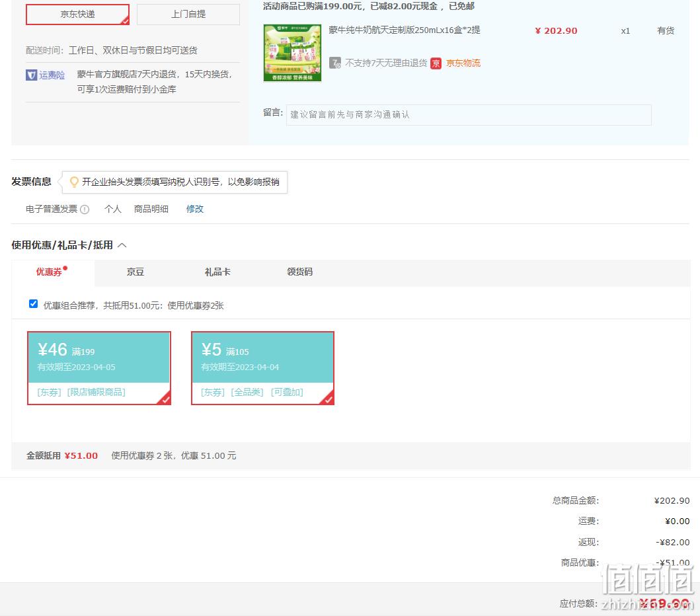Open product title 蒙牛纯牛奶航天定制版
700x616 pixels.
click(x=405, y=30)
